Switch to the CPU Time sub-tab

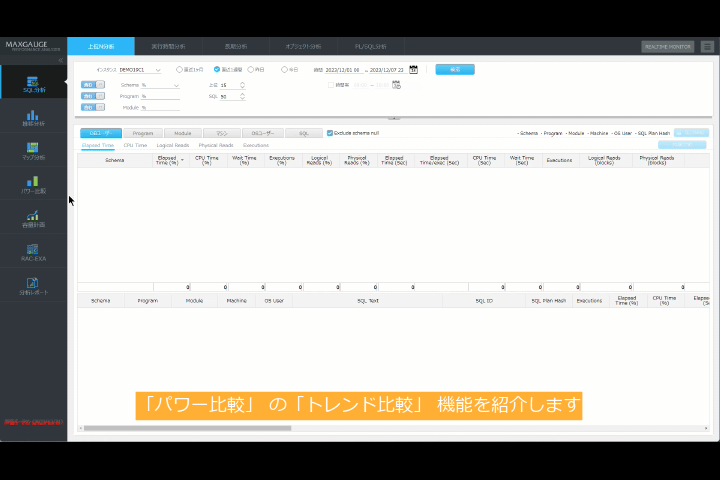[x=135, y=145]
